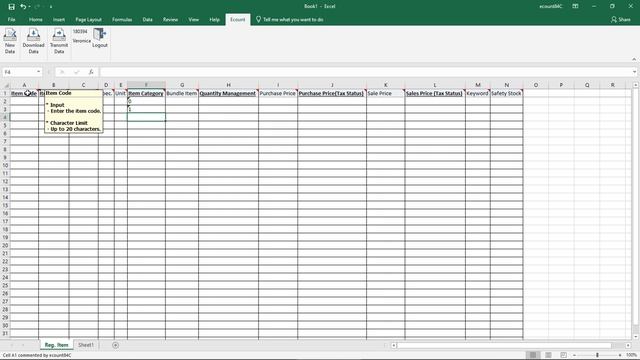Save the workbook via Quick Access save icon
640x360 pixels.
tap(11, 7)
